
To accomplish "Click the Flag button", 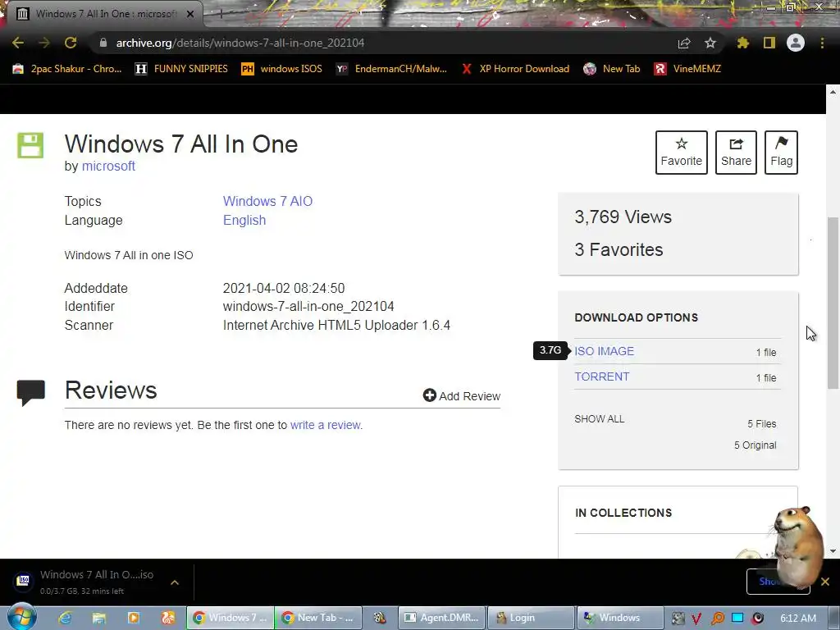I will pos(782,153).
